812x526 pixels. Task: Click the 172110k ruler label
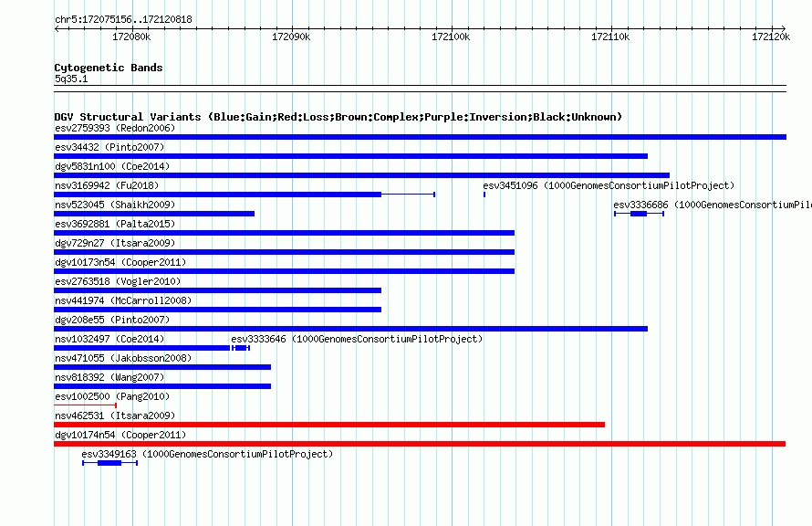click(x=610, y=37)
